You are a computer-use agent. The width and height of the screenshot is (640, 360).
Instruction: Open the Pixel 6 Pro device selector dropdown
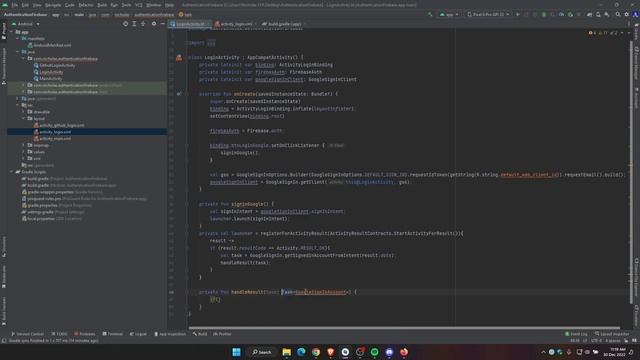pyautogui.click(x=488, y=15)
